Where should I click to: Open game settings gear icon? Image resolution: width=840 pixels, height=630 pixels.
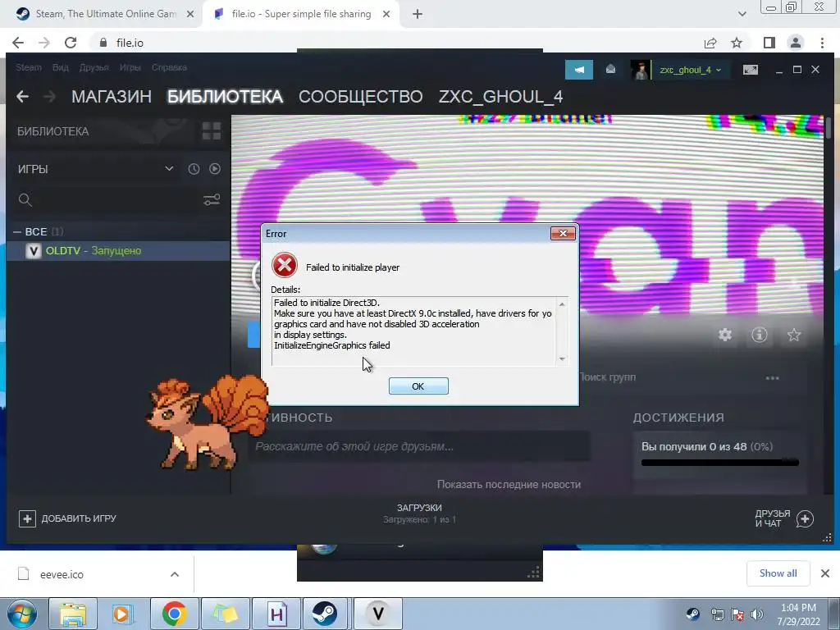click(725, 335)
